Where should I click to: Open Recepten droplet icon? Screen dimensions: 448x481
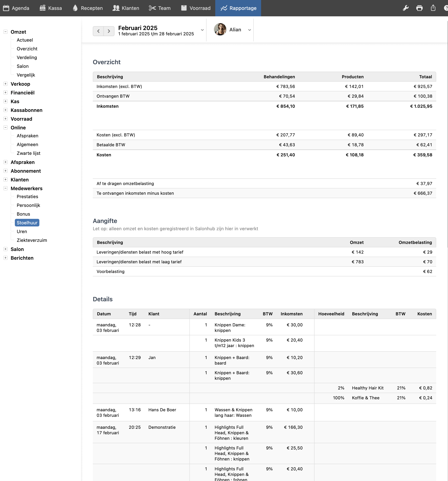coord(75,8)
